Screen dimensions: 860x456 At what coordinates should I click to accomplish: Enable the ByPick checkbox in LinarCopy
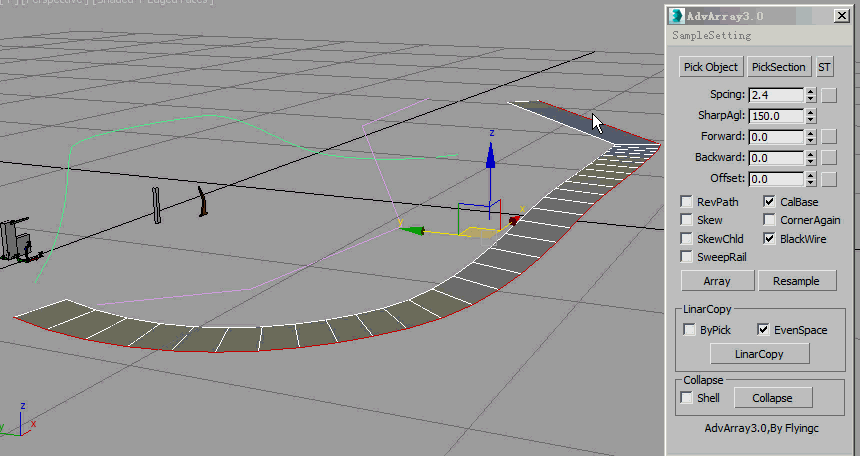coord(689,330)
